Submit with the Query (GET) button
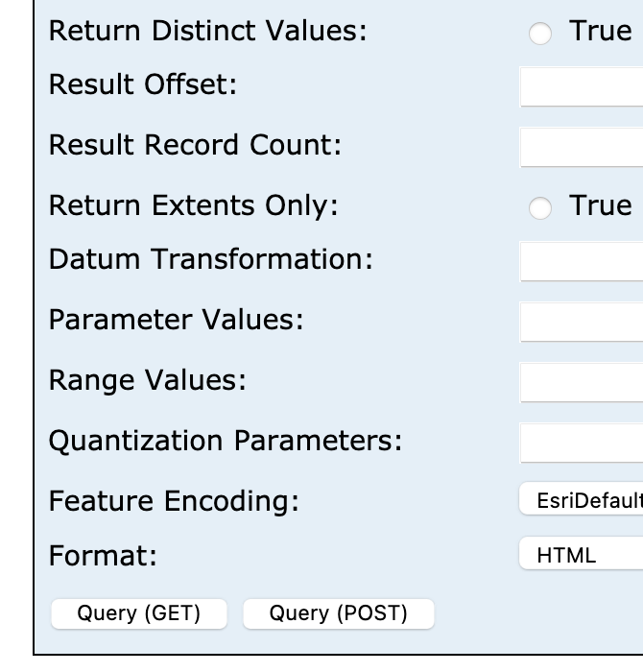 click(x=139, y=613)
